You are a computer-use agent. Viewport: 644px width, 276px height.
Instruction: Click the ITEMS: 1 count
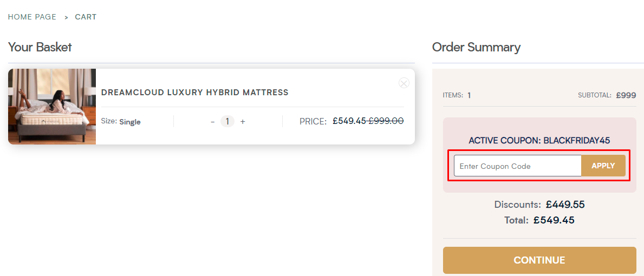457,95
